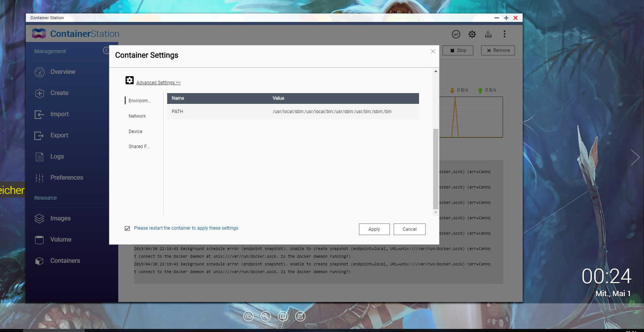The height and width of the screenshot is (332, 644).
Task: Click the dialog vertical scrollbar thumb
Action: coord(436,169)
